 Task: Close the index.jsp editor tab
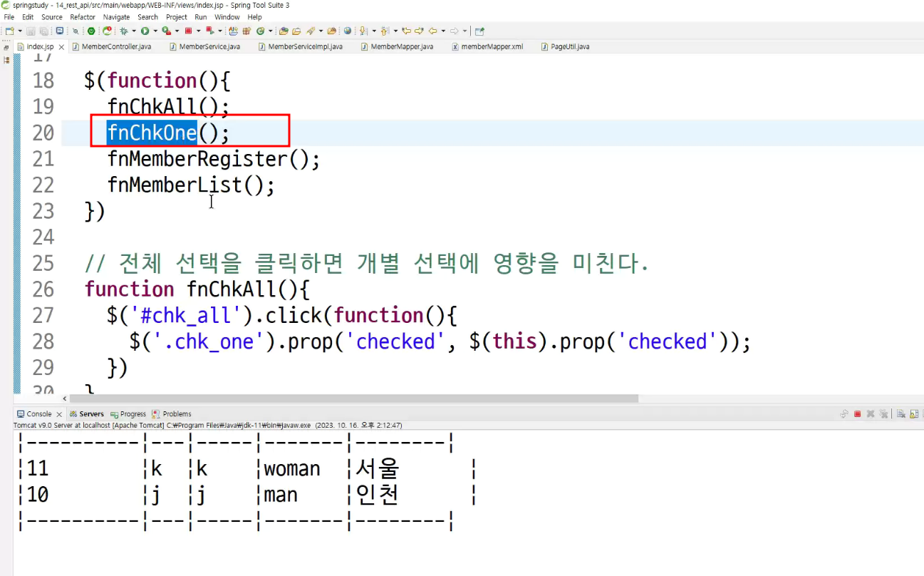pos(61,47)
